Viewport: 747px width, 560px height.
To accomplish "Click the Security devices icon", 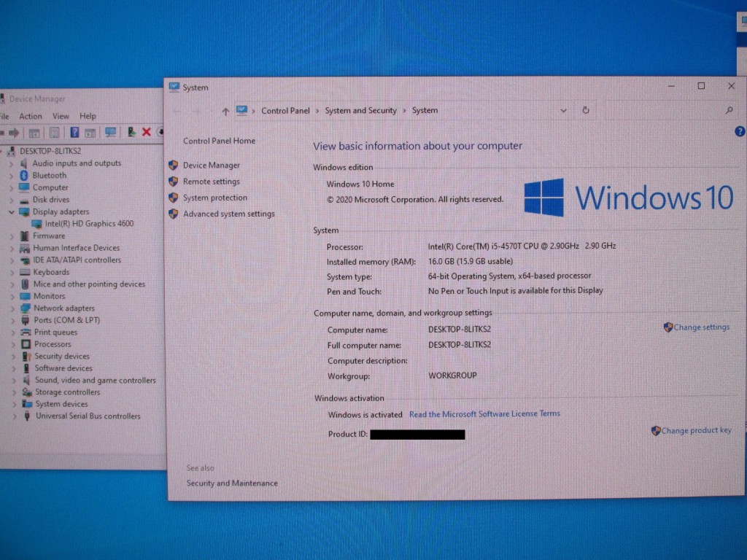I will point(26,356).
